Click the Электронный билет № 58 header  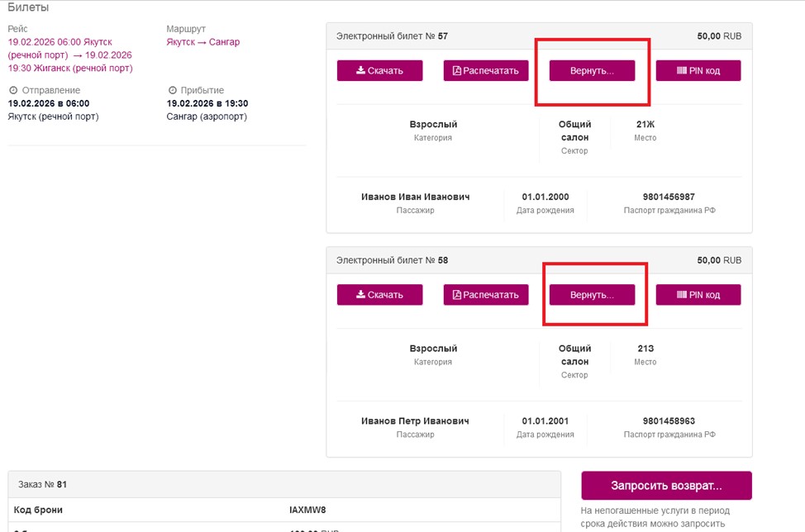point(539,260)
